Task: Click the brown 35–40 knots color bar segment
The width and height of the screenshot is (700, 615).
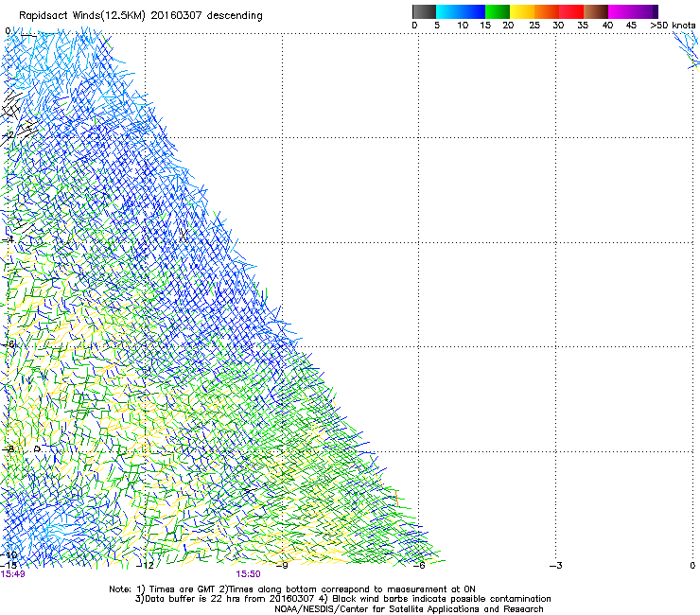Action: click(596, 11)
